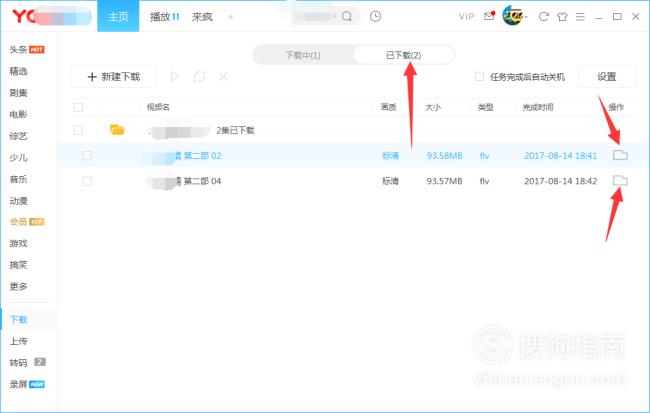Image resolution: width=650 pixels, height=413 pixels.
Task: Open 综艺 in the sidebar
Action: click(x=19, y=136)
